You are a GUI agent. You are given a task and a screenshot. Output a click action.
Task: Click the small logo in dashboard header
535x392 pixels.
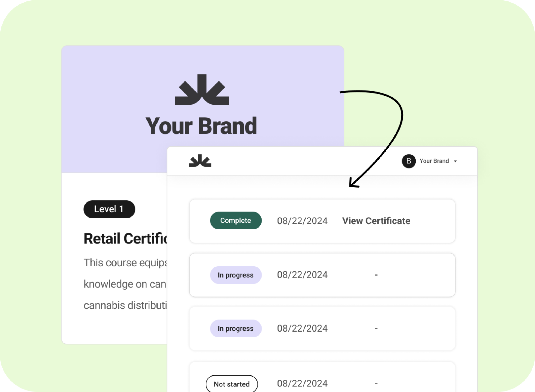click(x=200, y=161)
